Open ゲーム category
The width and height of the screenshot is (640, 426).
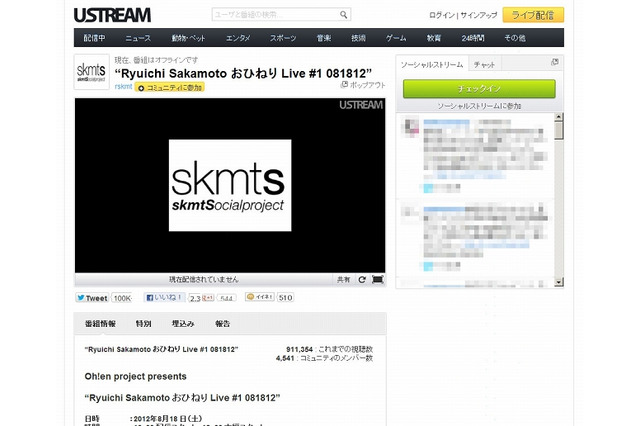click(x=396, y=38)
